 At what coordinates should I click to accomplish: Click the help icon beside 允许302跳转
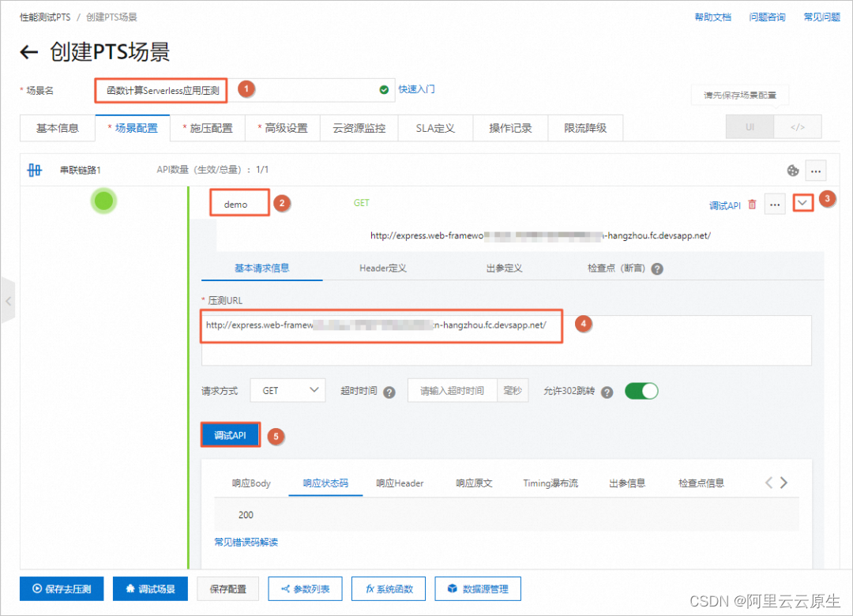click(606, 390)
